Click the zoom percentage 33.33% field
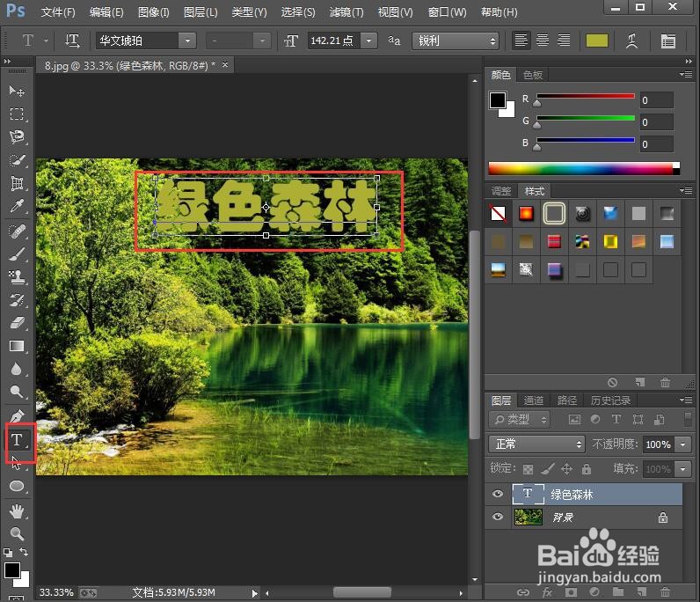The width and height of the screenshot is (700, 602). [x=56, y=592]
